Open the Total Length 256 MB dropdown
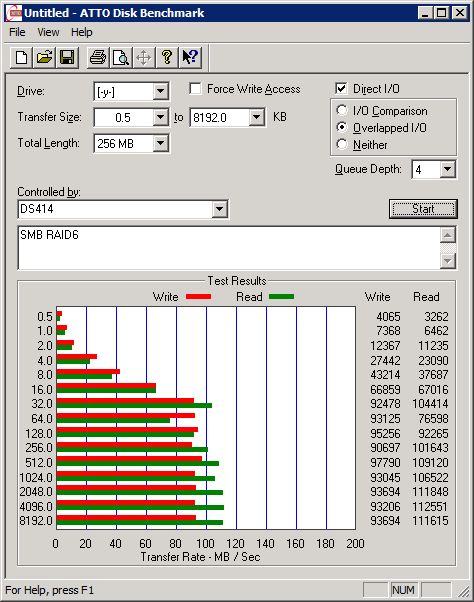 160,144
